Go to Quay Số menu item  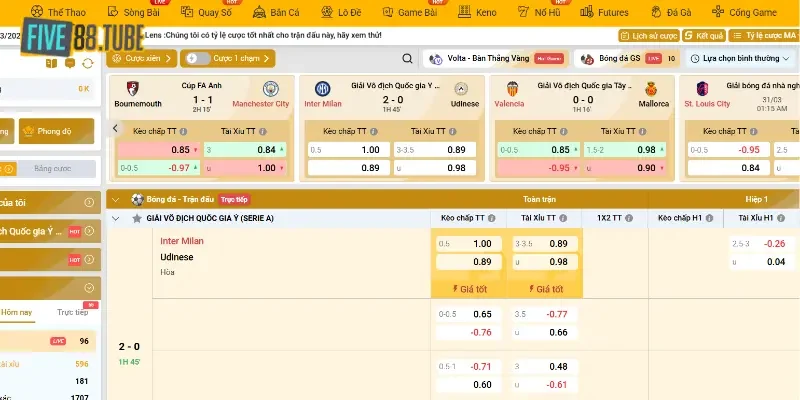(206, 12)
